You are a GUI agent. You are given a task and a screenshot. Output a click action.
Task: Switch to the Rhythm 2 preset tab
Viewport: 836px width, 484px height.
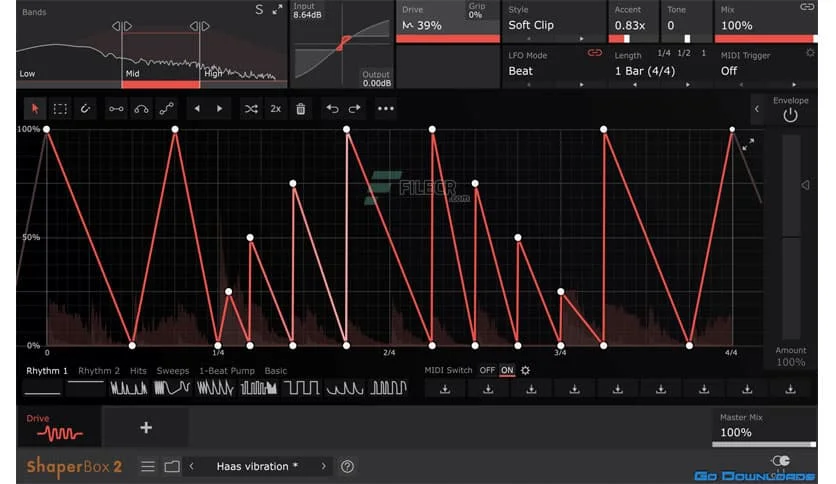[x=99, y=370]
